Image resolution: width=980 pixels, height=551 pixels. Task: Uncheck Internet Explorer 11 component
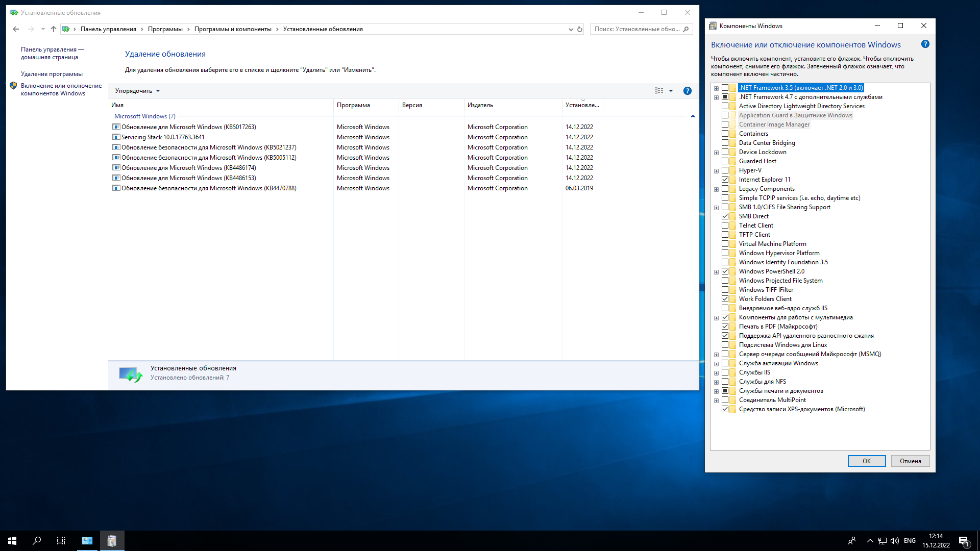click(x=725, y=180)
